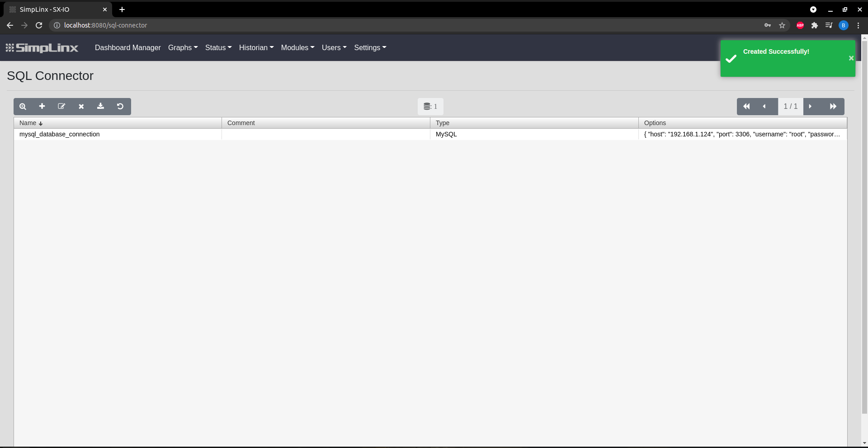The image size is (868, 448).
Task: Edit the selected connector
Action: click(61, 106)
